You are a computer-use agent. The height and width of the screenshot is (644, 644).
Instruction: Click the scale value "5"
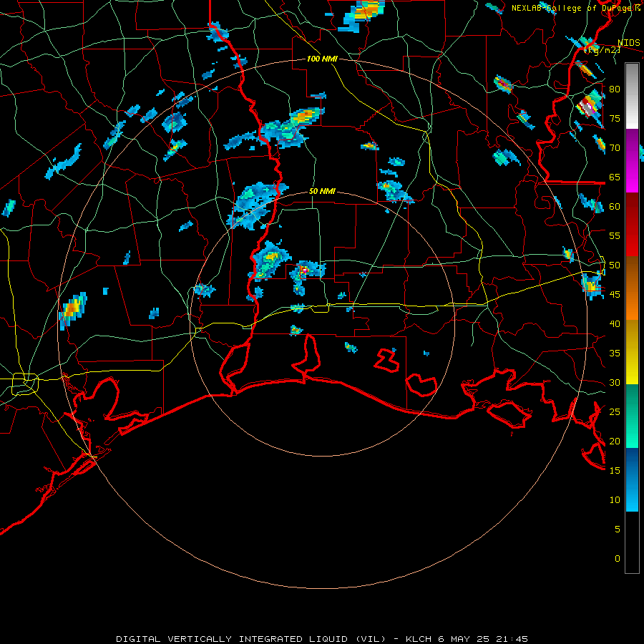(x=618, y=530)
